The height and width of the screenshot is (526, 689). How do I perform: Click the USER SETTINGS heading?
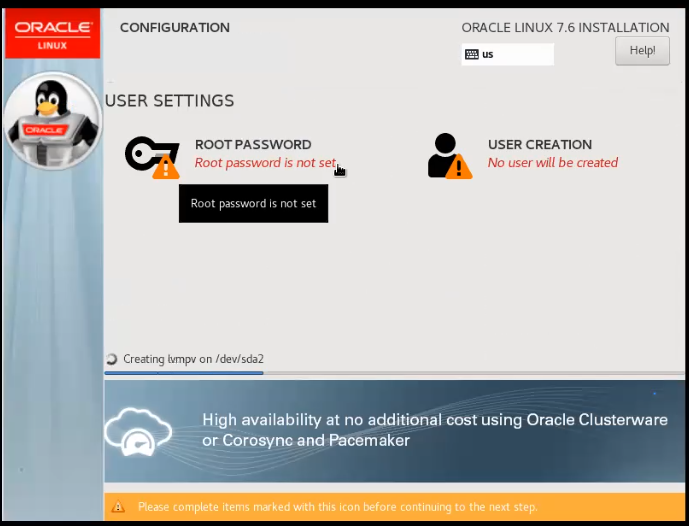pos(170,101)
